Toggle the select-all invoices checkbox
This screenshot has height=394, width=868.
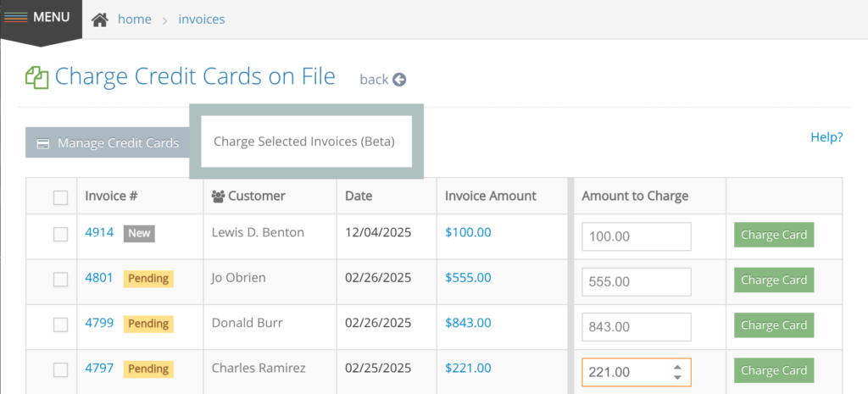(x=60, y=197)
